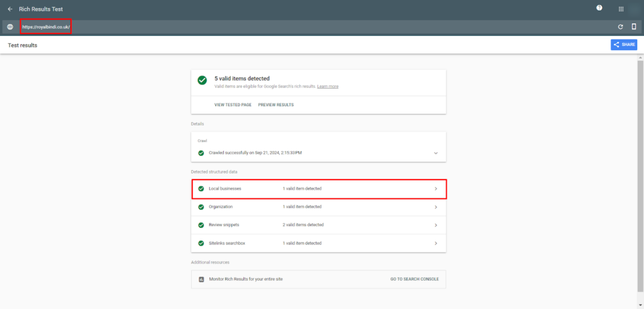Screen dimensions: 644x309
Task: Select the 'Sitelinks searchbox' label
Action: click(x=226, y=243)
